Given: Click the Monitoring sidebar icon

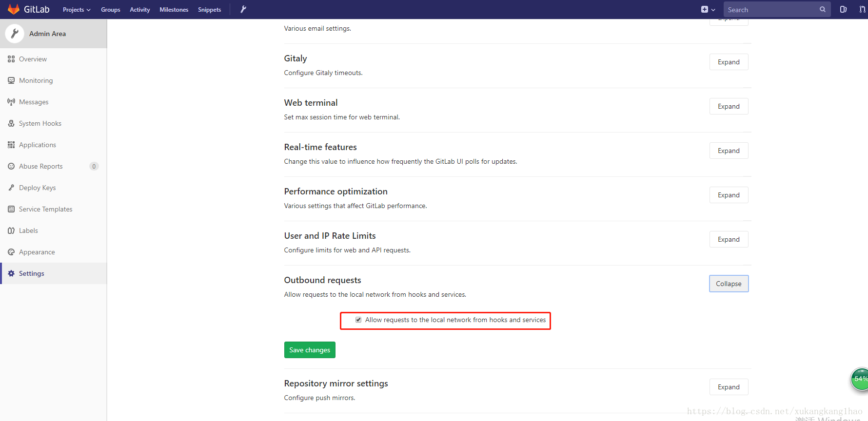Looking at the screenshot, I should pyautogui.click(x=11, y=80).
